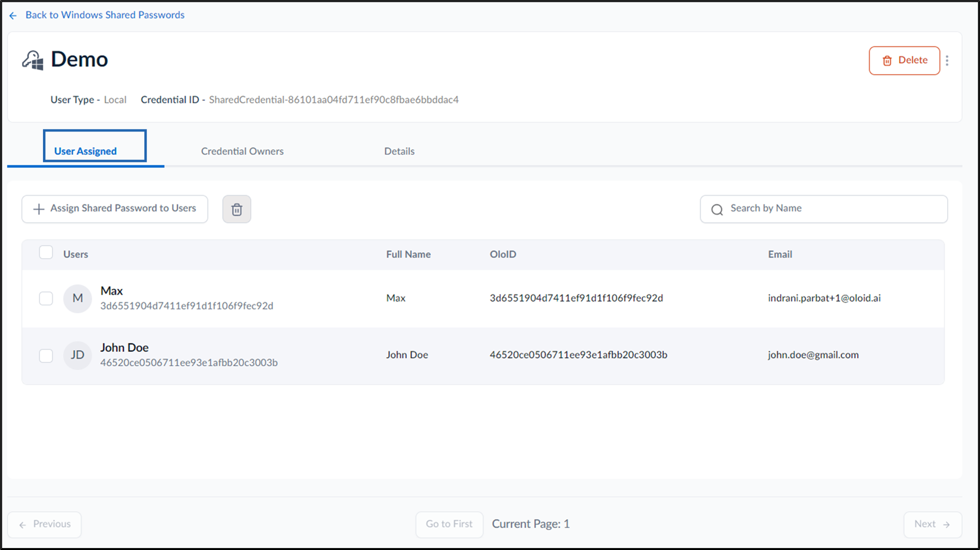Click the Demo credential title
Image resolution: width=980 pixels, height=550 pixels.
[79, 60]
